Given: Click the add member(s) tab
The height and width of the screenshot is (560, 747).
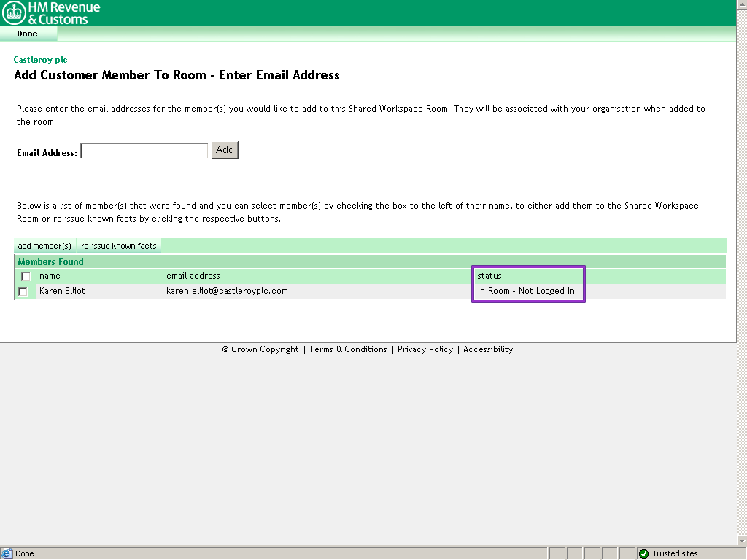Looking at the screenshot, I should pos(44,246).
